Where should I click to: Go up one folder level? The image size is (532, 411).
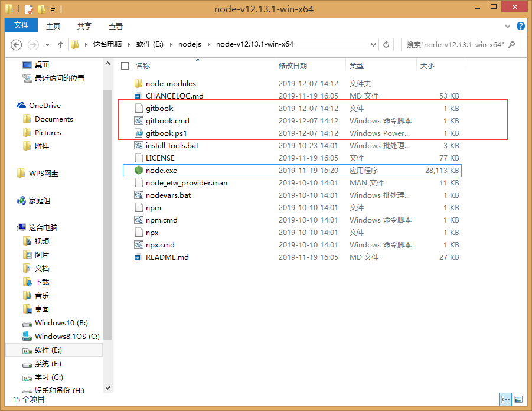point(61,45)
